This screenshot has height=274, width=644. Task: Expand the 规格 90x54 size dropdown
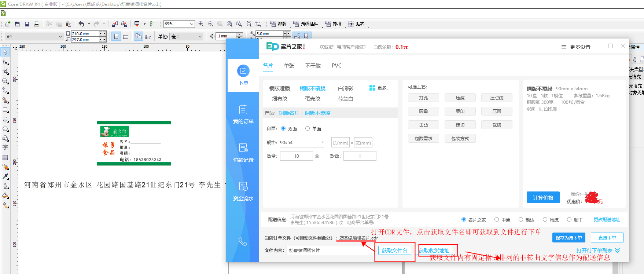[322, 143]
